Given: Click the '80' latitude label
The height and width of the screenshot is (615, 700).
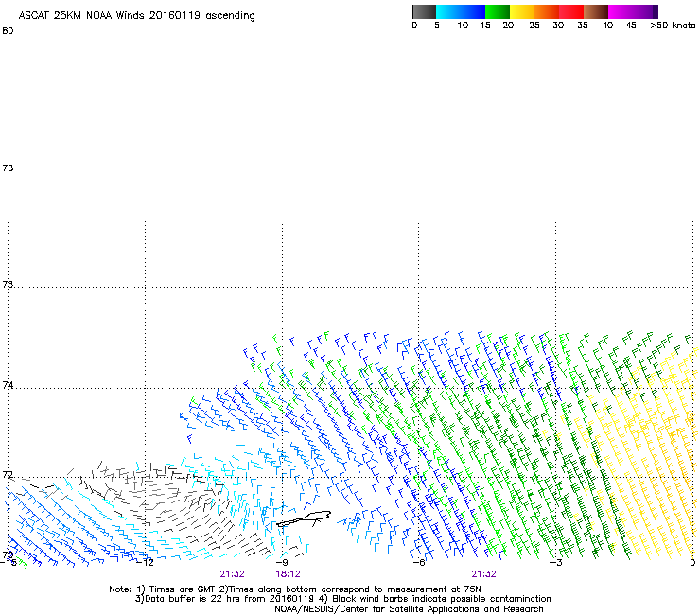Looking at the screenshot, I should pyautogui.click(x=8, y=31).
